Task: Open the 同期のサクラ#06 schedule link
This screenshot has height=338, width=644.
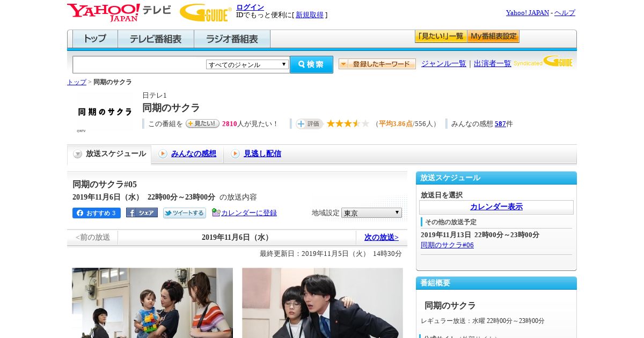Action: coord(447,245)
